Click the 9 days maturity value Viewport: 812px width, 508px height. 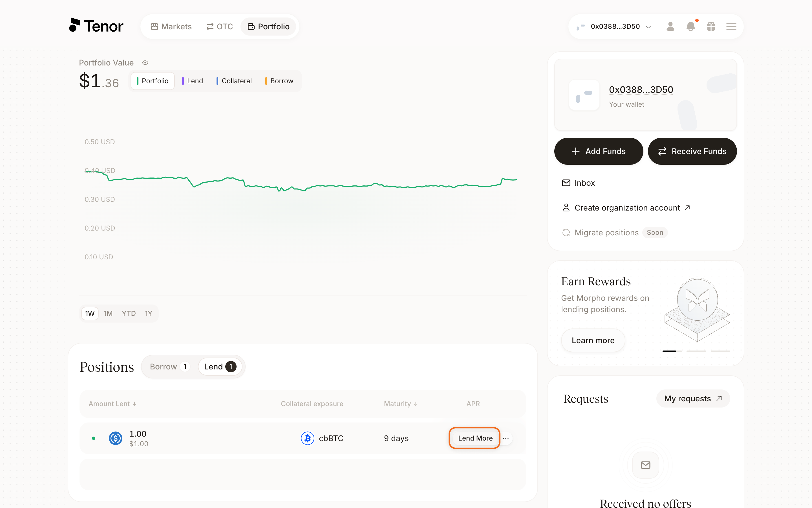point(396,439)
